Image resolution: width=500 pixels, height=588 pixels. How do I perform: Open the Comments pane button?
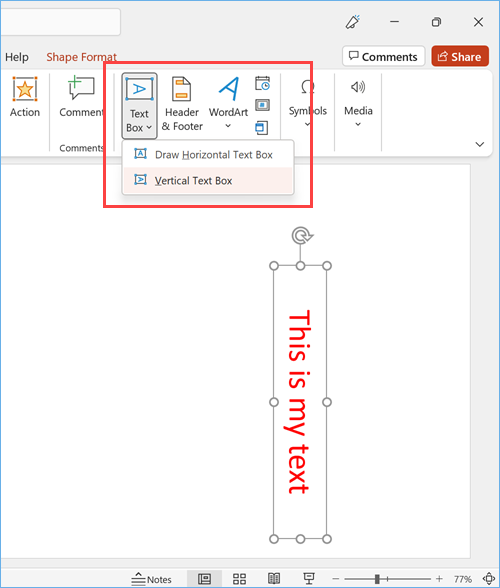383,56
